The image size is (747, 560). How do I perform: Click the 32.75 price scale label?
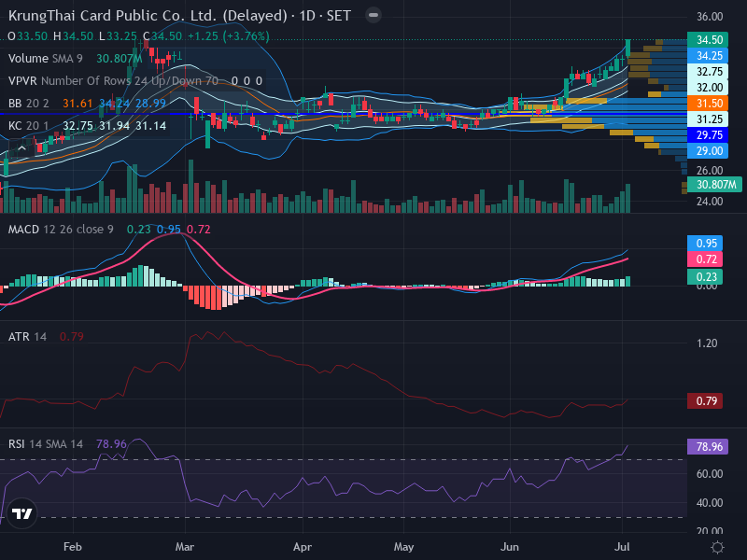pyautogui.click(x=708, y=72)
